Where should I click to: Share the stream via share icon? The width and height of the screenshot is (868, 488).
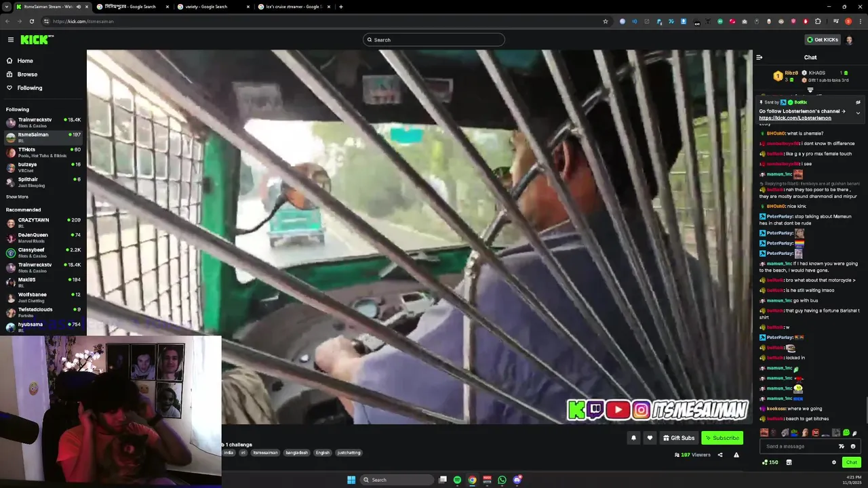720,455
